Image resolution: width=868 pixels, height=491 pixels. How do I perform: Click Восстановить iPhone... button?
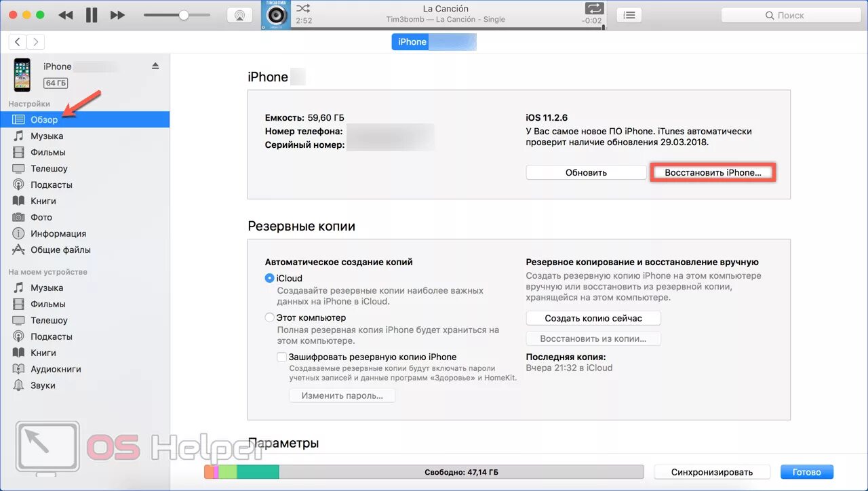pos(713,172)
